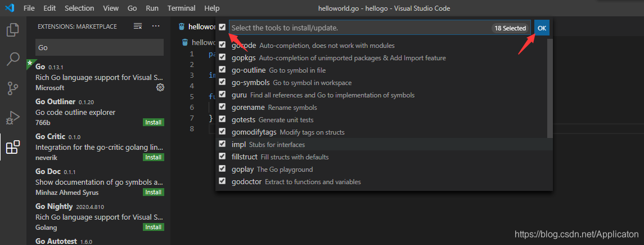Click the 'Modify tags on structs' description
This screenshot has height=245, width=644.
312,132
